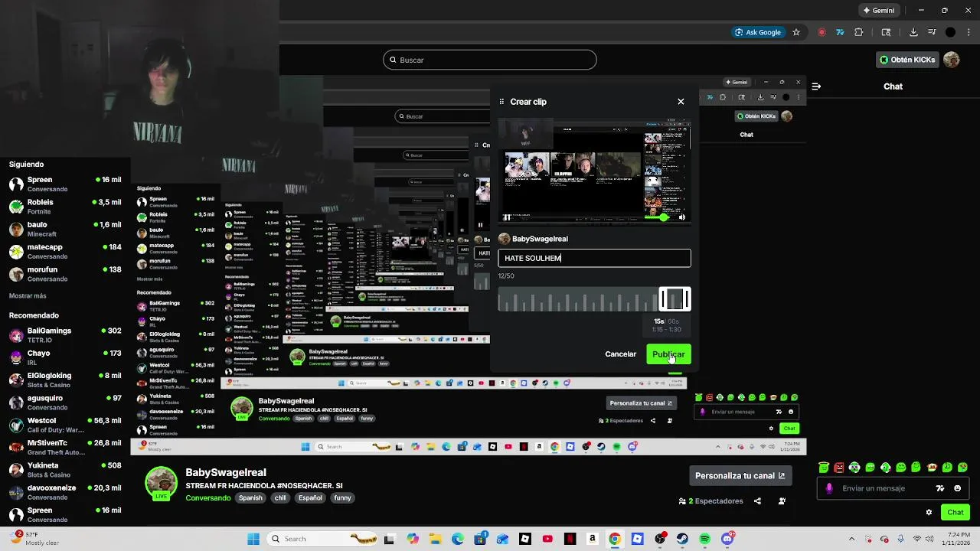Open Windows Start menu

pyautogui.click(x=253, y=539)
